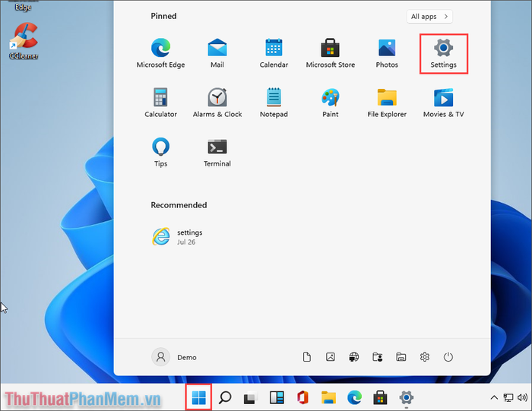Expand the All apps list
Viewport: 532px width, 411px height.
tap(430, 16)
